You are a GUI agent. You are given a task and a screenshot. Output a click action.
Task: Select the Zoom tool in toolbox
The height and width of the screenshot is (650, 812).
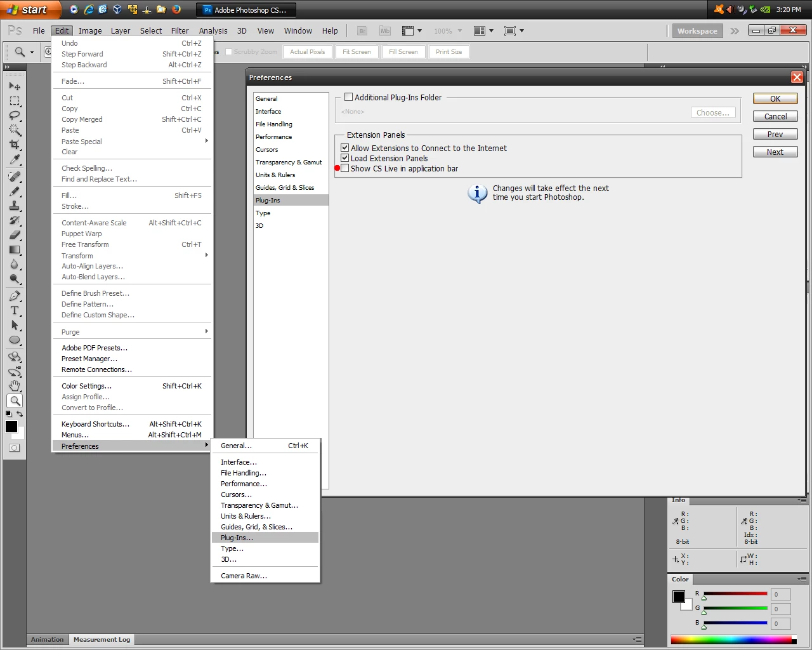(15, 401)
